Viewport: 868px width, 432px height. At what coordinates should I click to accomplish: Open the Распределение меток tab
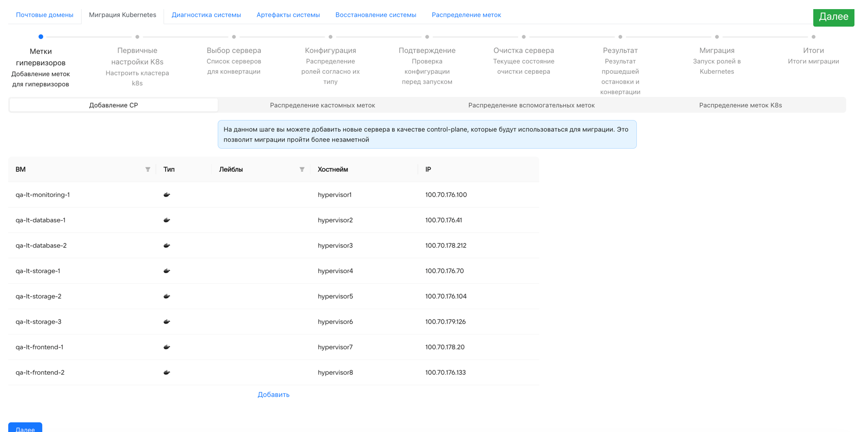[x=466, y=15]
